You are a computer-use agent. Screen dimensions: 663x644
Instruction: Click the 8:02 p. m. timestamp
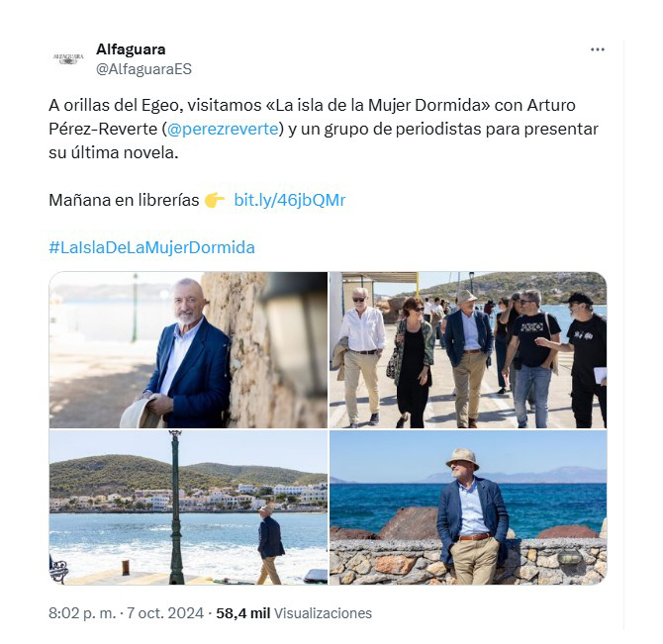click(82, 613)
